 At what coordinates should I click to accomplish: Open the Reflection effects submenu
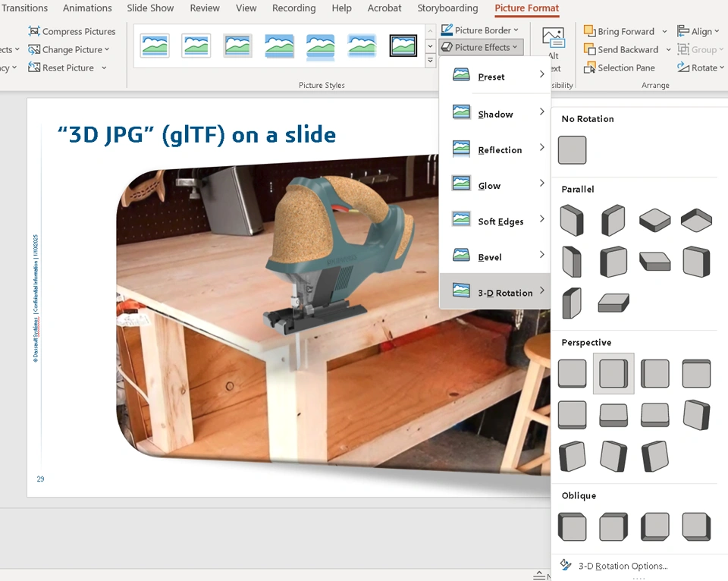coord(495,149)
